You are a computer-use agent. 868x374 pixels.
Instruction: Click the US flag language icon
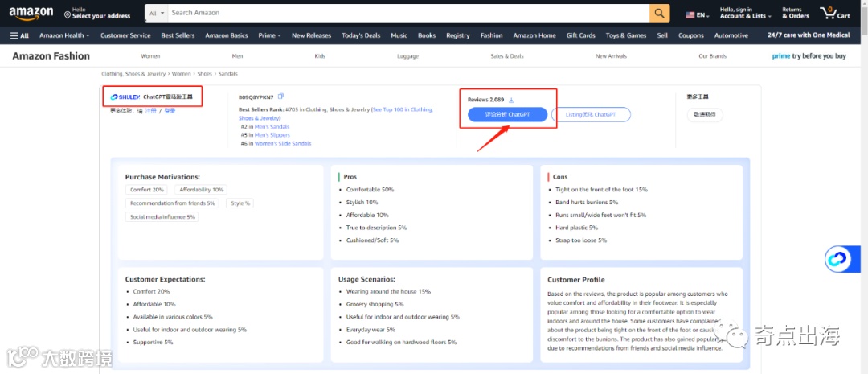click(690, 15)
